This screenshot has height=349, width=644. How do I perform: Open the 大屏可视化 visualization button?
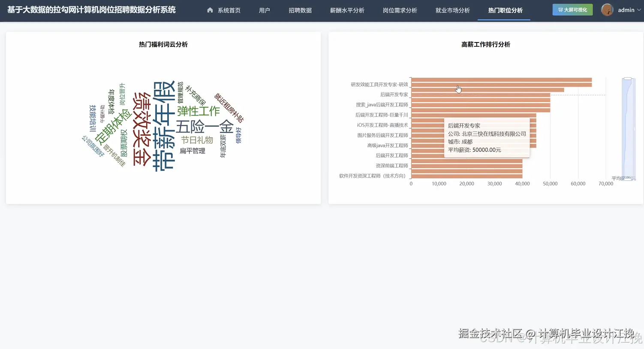(x=572, y=9)
